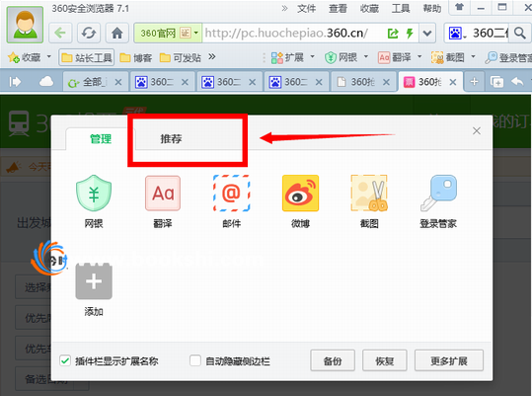This screenshot has width=532, height=396.
Task: Open the home page icon
Action: 117,33
